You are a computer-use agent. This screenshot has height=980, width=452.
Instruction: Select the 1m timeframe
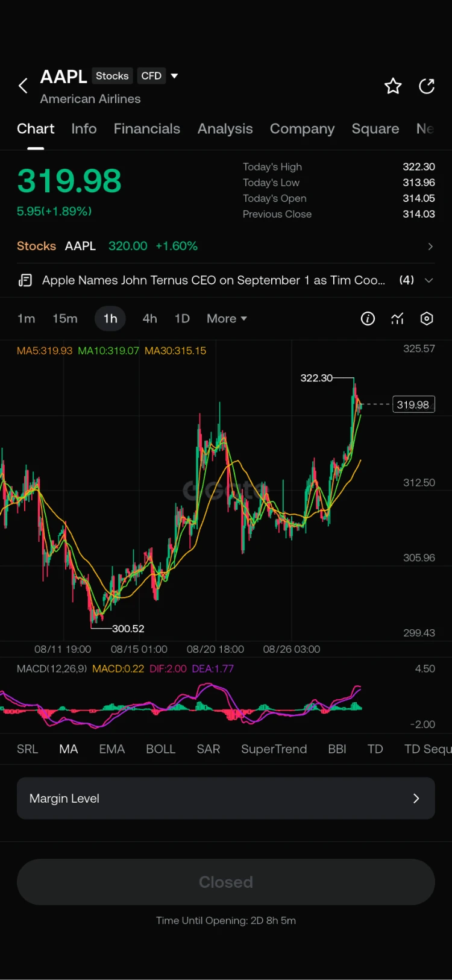point(26,319)
